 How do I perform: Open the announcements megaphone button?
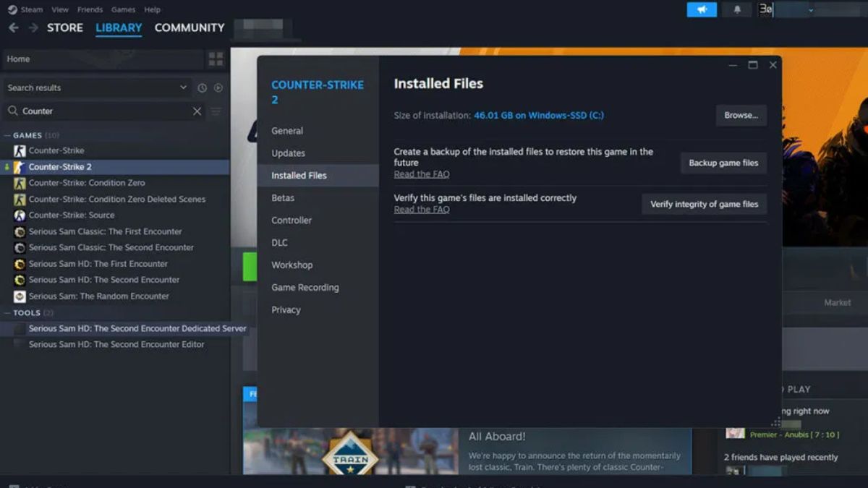point(702,9)
